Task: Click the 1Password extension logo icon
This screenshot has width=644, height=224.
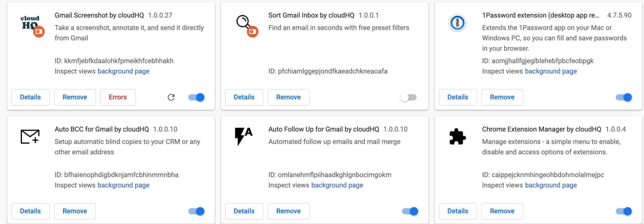Action: click(457, 23)
